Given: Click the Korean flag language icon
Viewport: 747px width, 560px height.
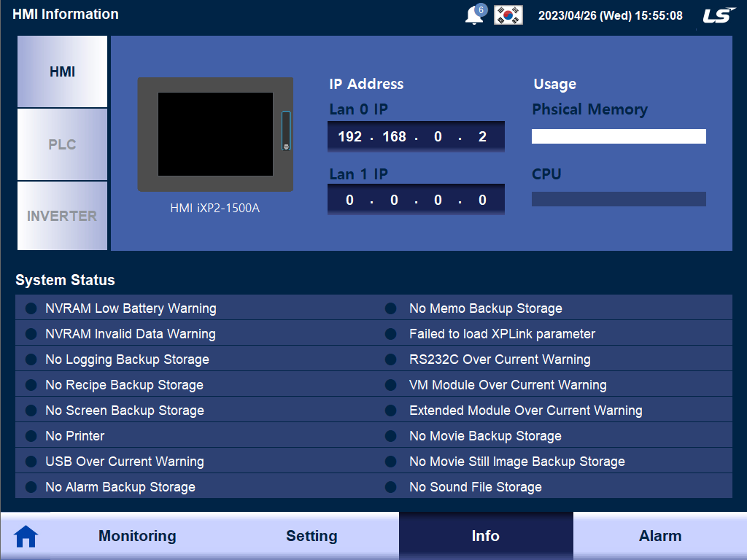Looking at the screenshot, I should [x=508, y=15].
